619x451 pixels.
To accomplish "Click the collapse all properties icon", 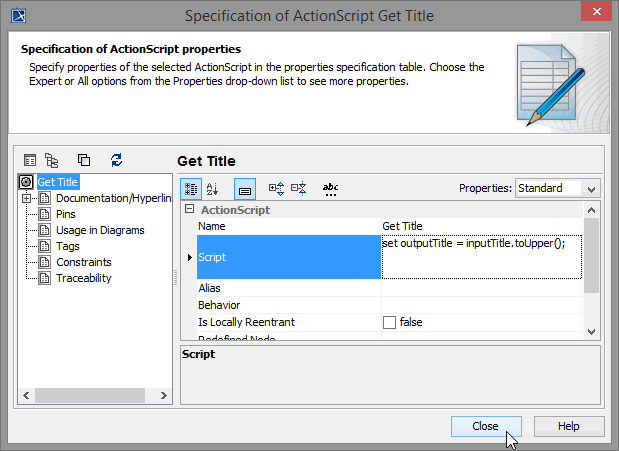I will tap(298, 188).
